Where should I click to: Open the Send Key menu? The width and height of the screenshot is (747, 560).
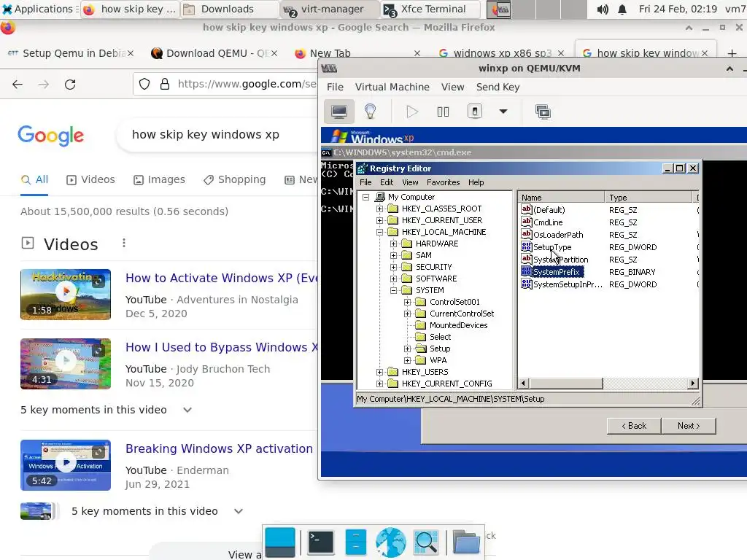point(498,87)
